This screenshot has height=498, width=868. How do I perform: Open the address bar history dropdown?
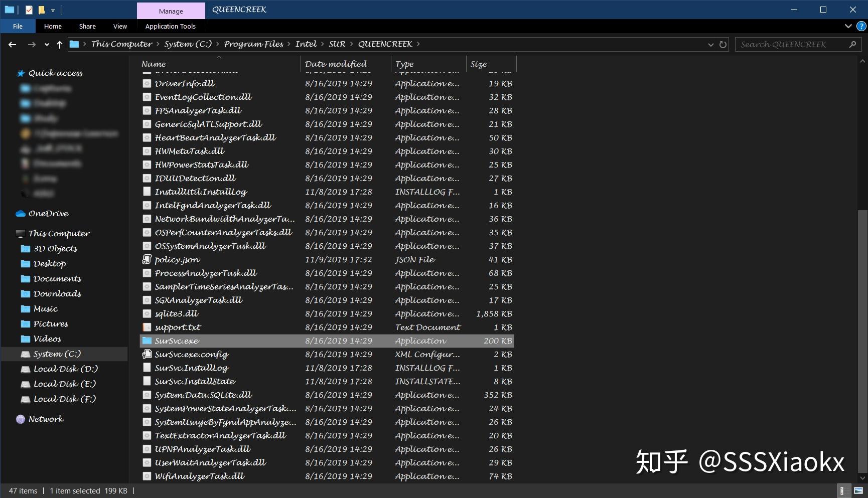coord(710,44)
